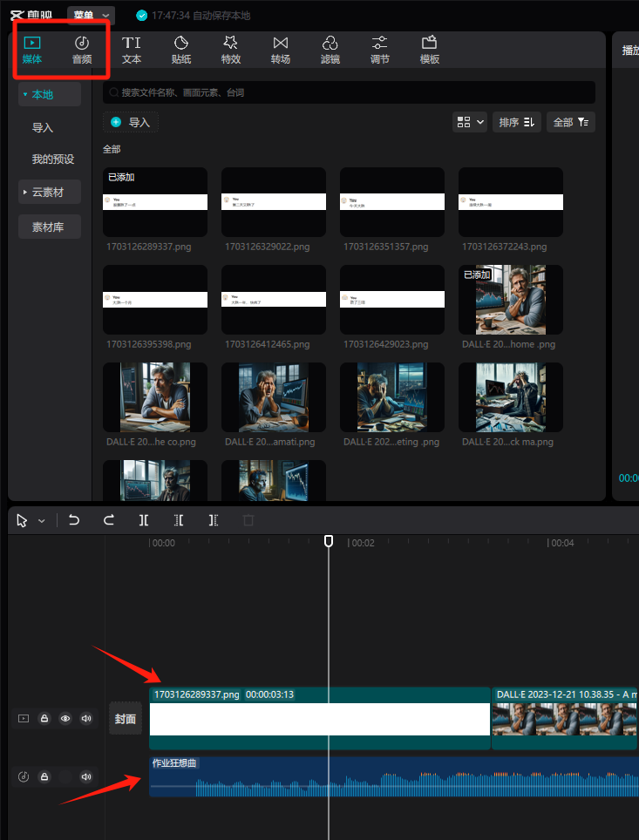Click the split clip tool icon
The image size is (639, 840).
pyautogui.click(x=144, y=520)
